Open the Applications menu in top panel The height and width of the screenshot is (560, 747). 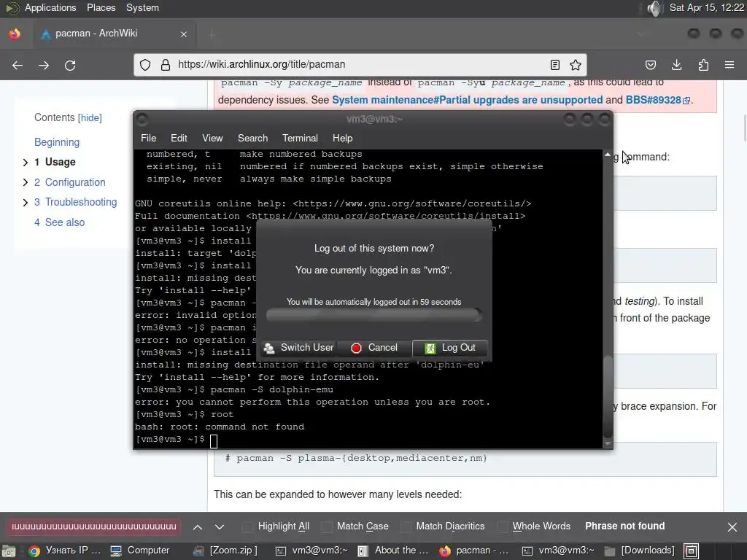[x=50, y=7]
